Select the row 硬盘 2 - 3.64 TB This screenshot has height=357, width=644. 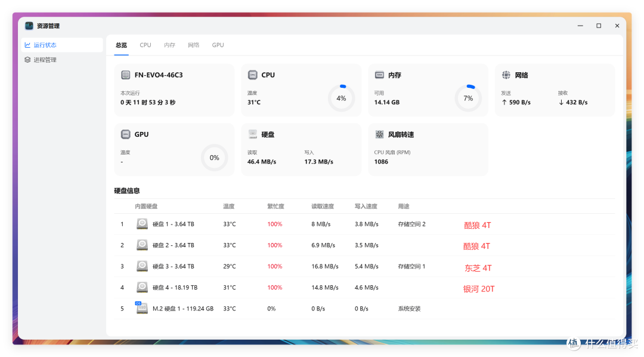(x=364, y=245)
